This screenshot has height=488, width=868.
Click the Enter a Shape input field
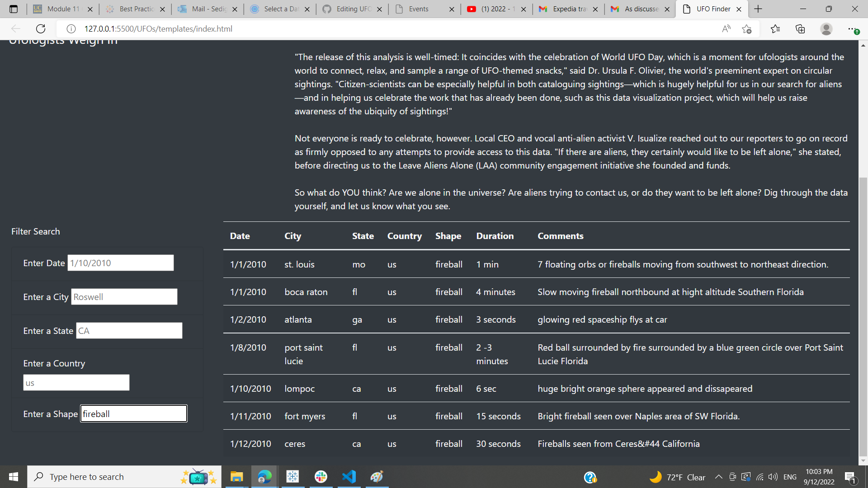pyautogui.click(x=133, y=414)
